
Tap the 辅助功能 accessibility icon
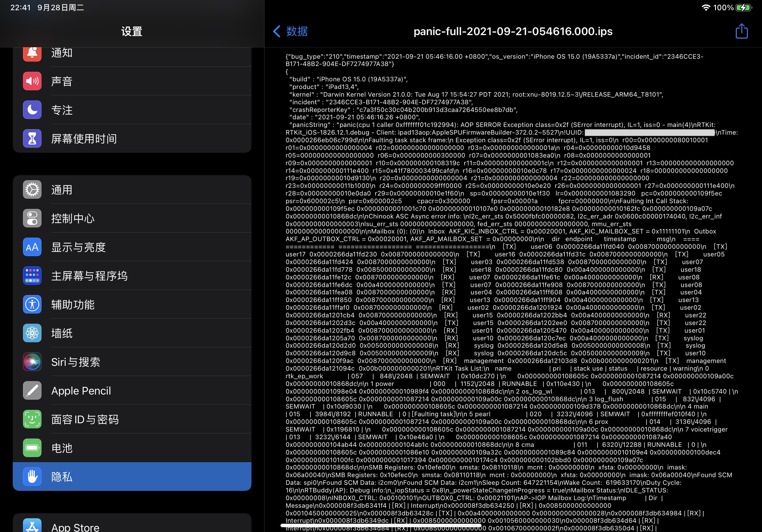(x=32, y=305)
